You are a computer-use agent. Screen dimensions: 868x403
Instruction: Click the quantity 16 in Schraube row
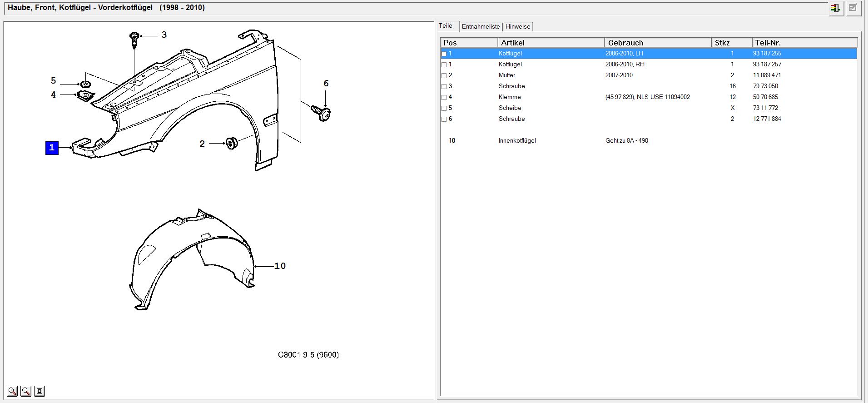(732, 86)
